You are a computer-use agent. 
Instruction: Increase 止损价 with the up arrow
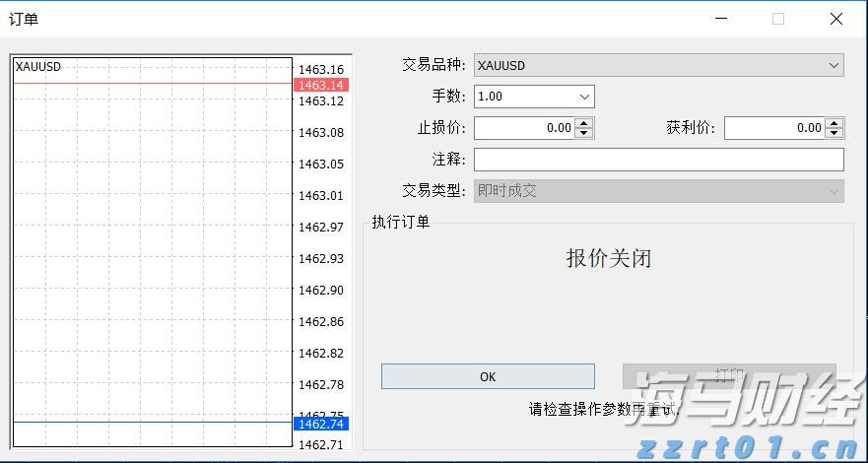584,123
